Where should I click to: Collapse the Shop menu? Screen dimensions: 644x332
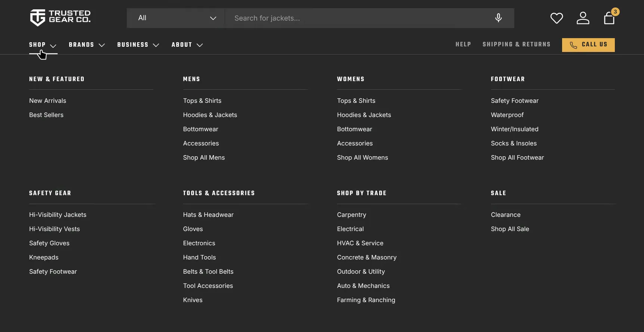(43, 45)
